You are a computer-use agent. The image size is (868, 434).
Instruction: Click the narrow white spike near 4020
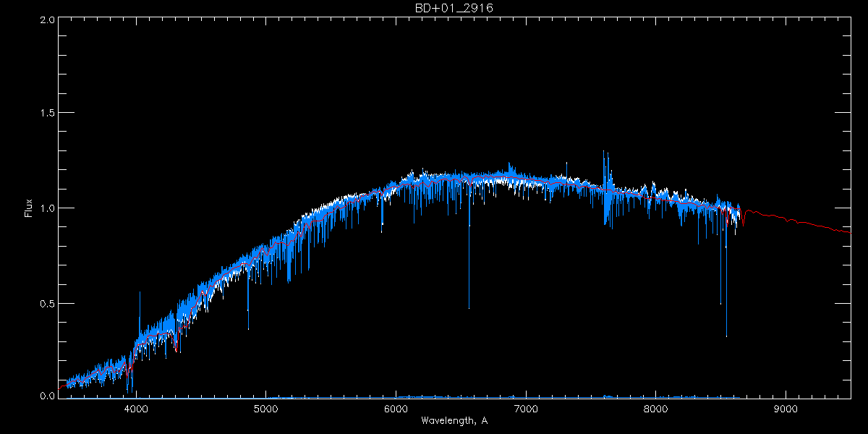(140, 294)
